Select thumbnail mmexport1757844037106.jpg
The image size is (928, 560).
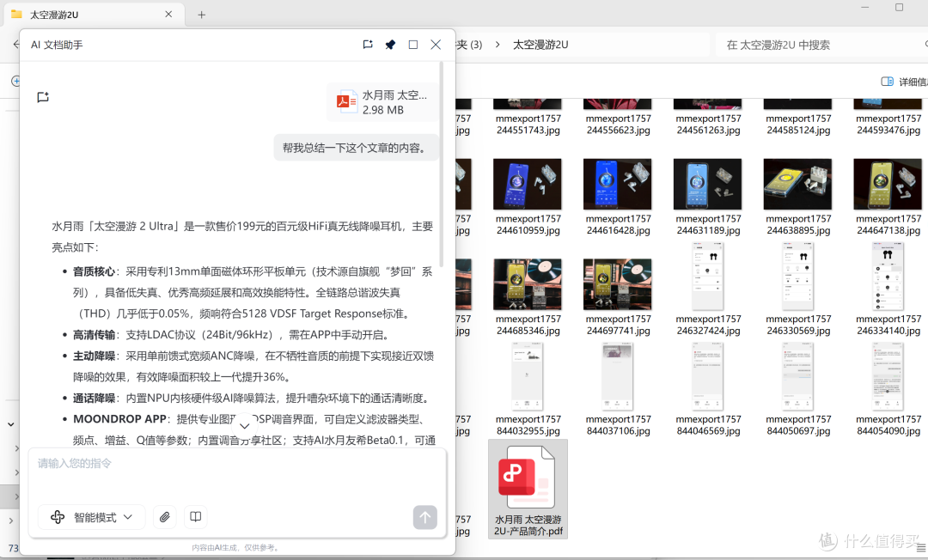[x=618, y=377]
